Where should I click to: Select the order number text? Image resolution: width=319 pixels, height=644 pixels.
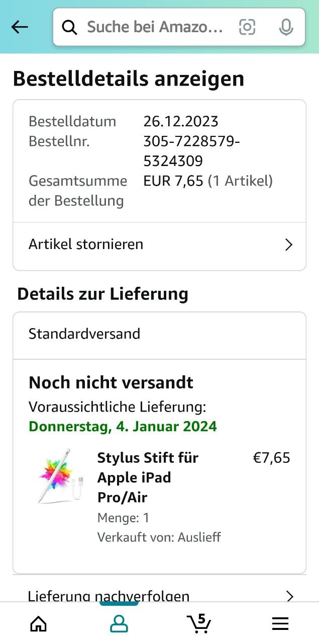click(x=191, y=151)
